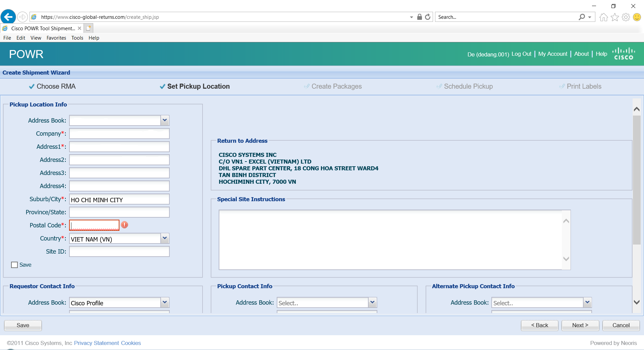
Task: Click the Suburb/City field with HO CHI MINH CITY
Action: click(x=119, y=199)
